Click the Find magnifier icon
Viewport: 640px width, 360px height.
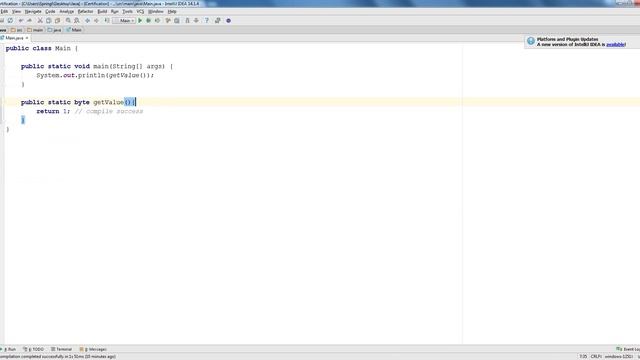coord(68,20)
